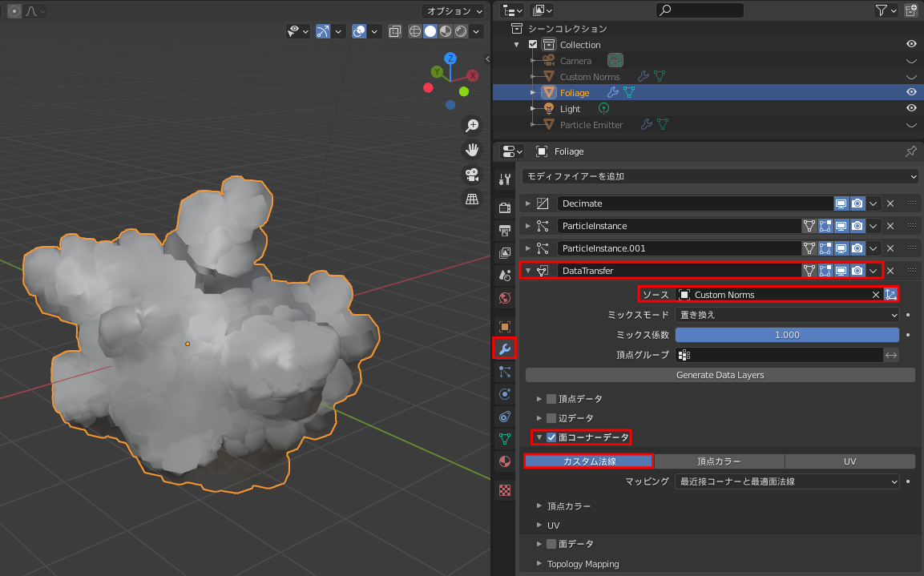Screen dimensions: 924x576
Task: Expand the ParticleInstance.001 modifier panel
Action: (528, 248)
